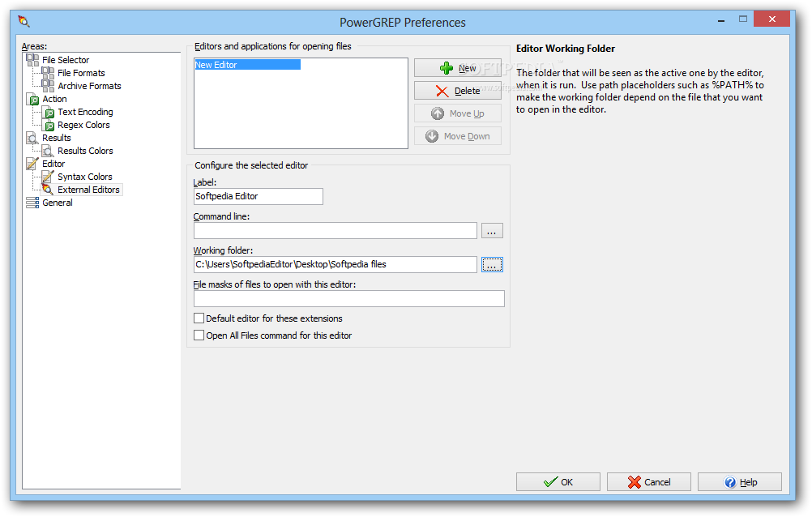Browse for the command line executable

tap(492, 230)
